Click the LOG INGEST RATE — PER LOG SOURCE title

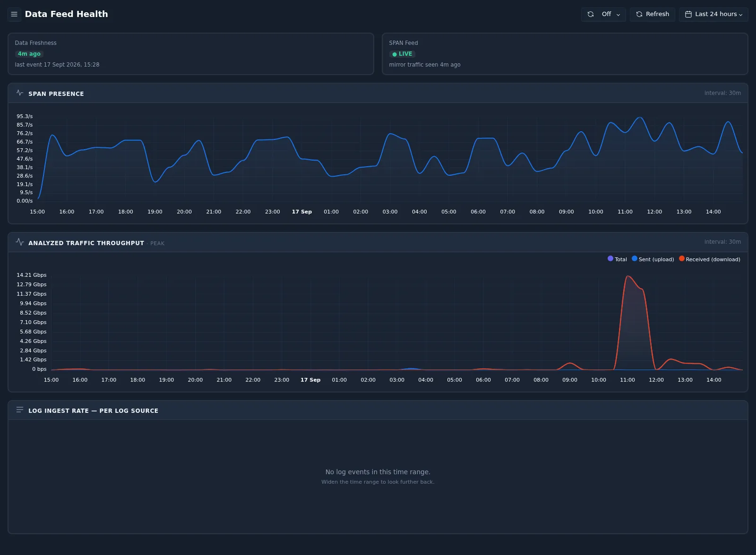tap(93, 410)
